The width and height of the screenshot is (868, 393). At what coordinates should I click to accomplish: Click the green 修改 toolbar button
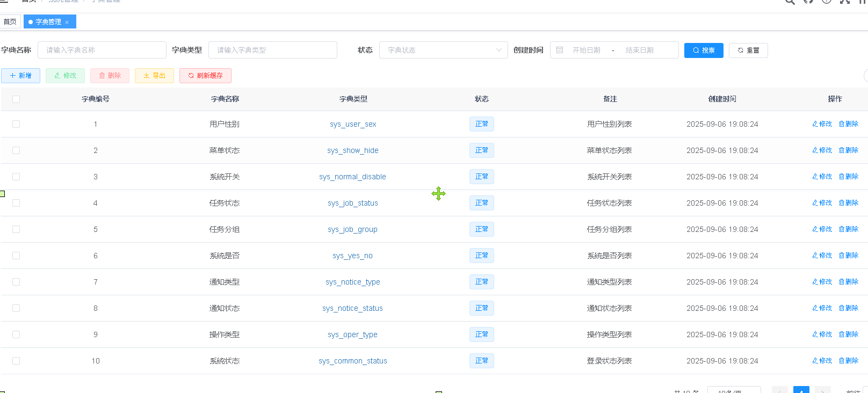(65, 76)
